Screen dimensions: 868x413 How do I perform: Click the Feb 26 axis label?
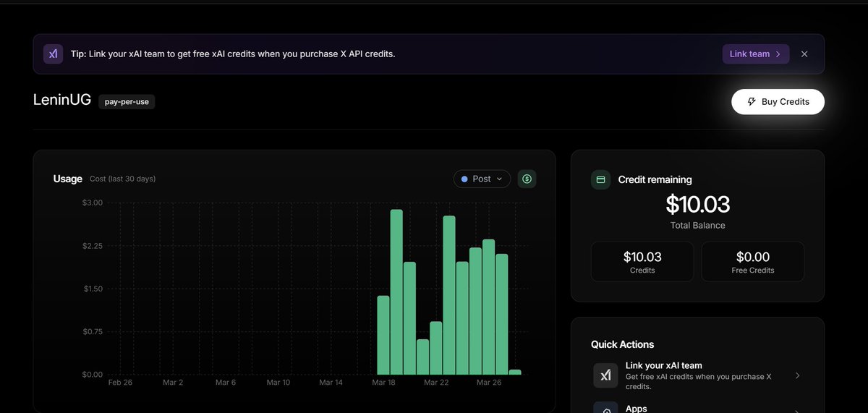coord(120,383)
